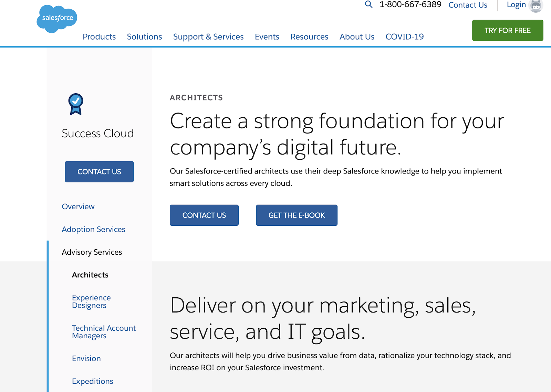Open the About Us menu
This screenshot has width=551, height=392.
tap(357, 37)
